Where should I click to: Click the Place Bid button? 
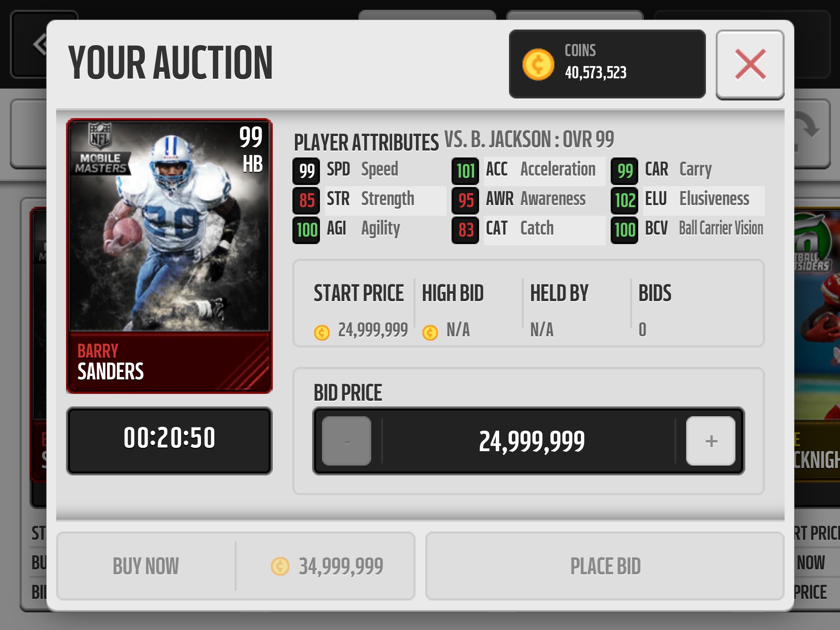[x=605, y=566]
